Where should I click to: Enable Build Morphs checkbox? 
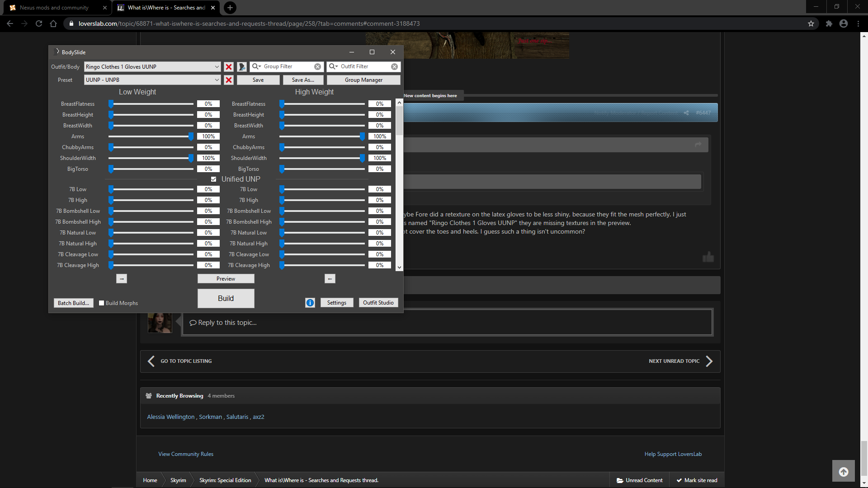coord(102,303)
